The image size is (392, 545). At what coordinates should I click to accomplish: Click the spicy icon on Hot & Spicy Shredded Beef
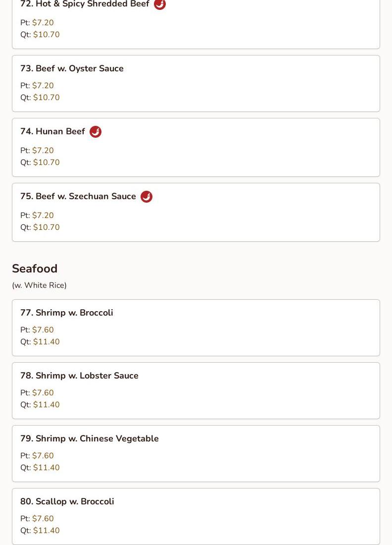(x=160, y=4)
